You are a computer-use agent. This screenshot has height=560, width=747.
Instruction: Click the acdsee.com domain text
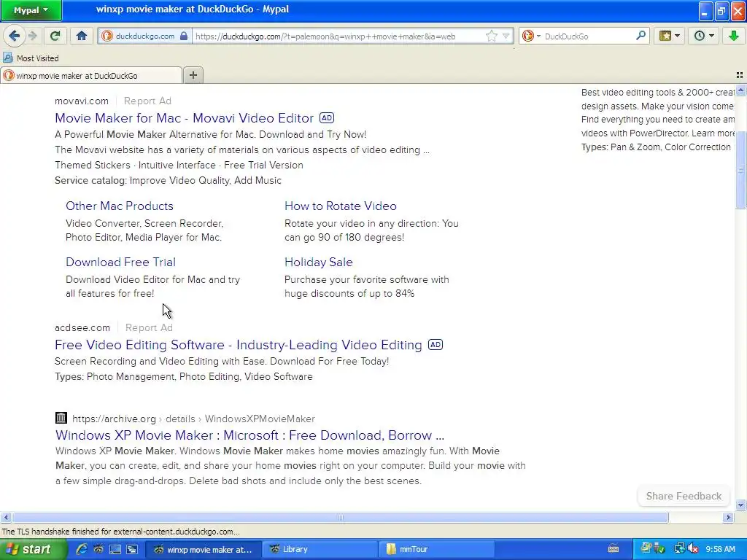click(82, 327)
